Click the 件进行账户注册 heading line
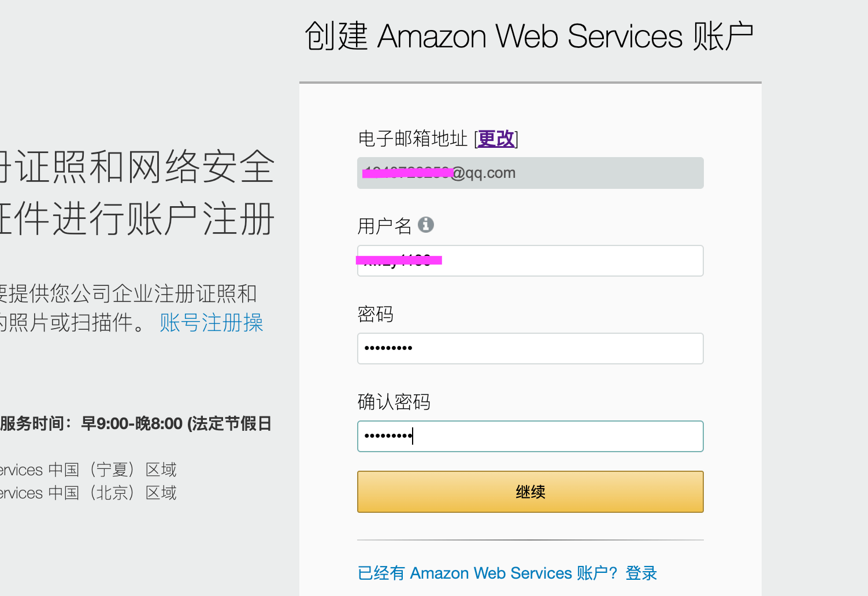Screen dimensions: 868x596 pos(138,219)
